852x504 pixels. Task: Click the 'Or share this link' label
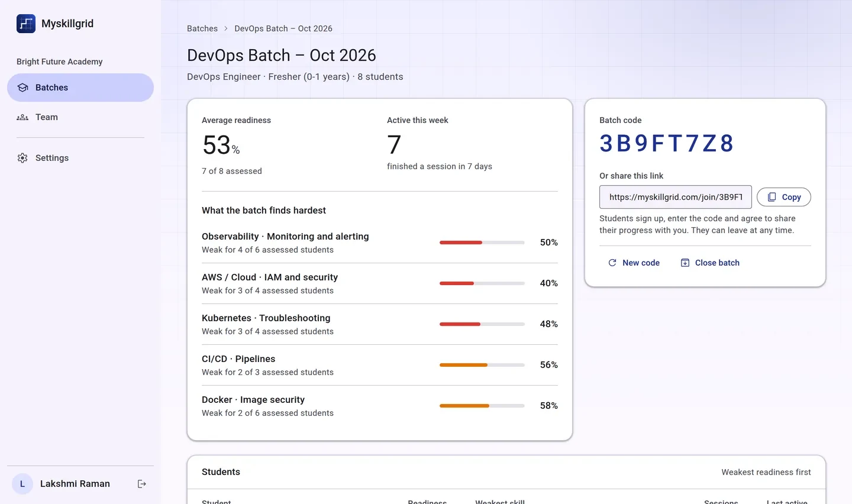tap(631, 176)
